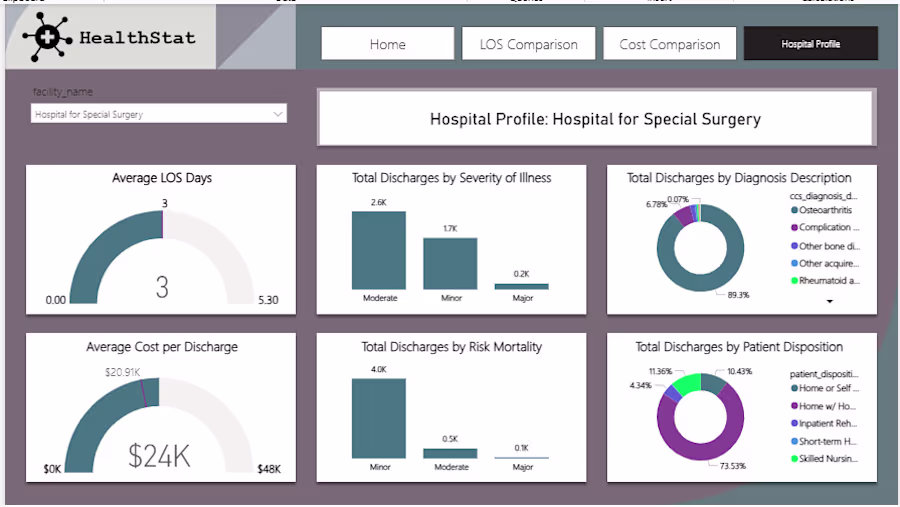Select the Moderate severity bar
Image resolution: width=900 pixels, height=507 pixels.
click(379, 250)
